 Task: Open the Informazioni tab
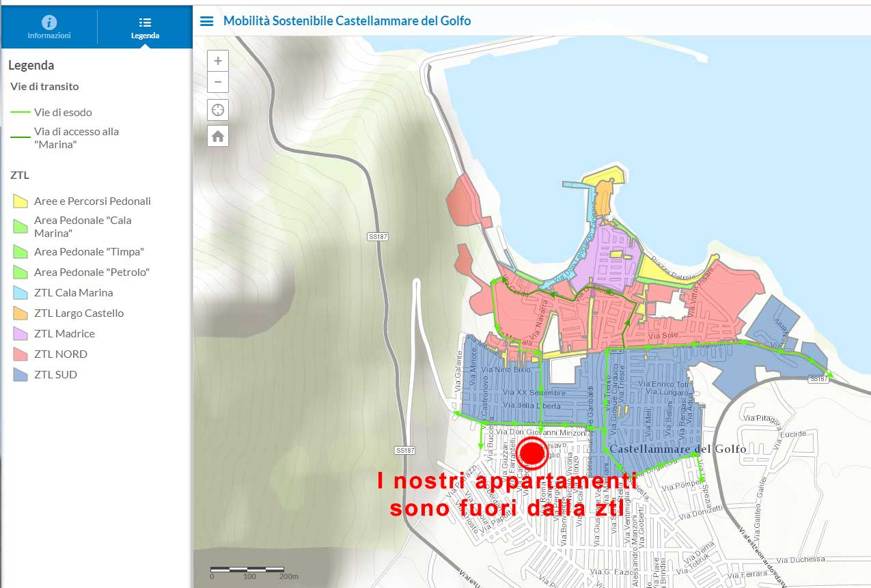point(49,27)
